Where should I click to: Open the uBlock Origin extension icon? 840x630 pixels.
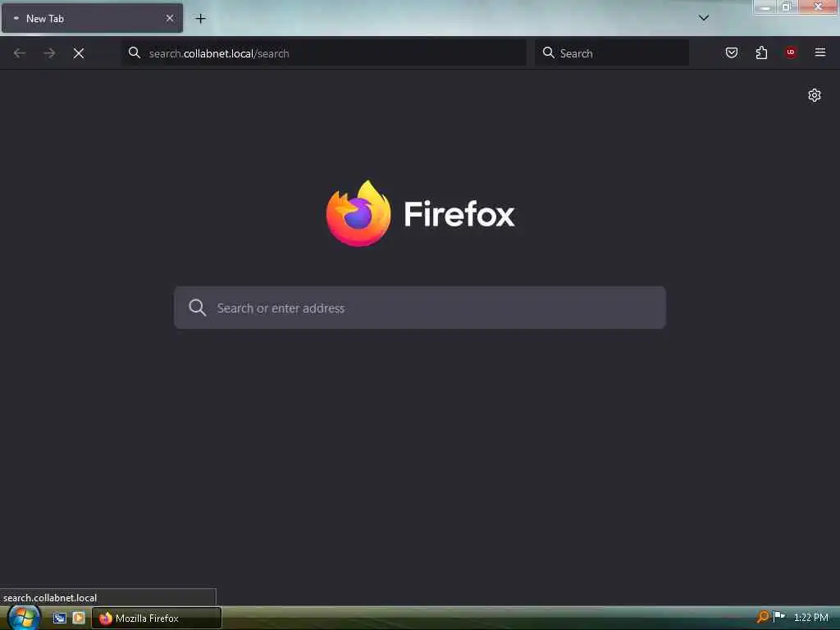791,52
